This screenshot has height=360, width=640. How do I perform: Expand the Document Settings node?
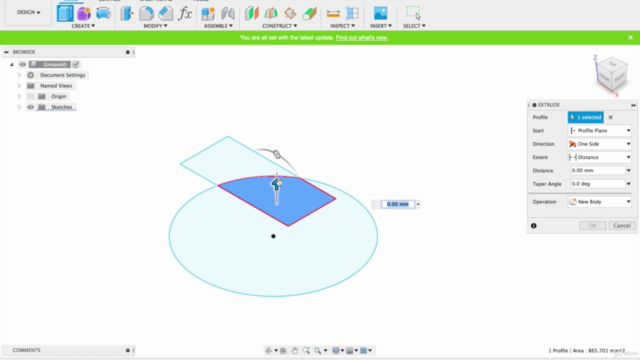[19, 75]
